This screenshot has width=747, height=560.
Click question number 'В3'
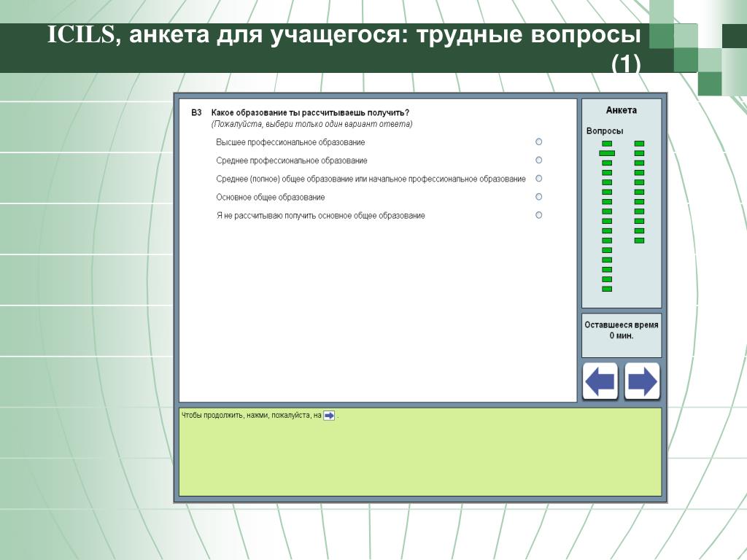coord(196,113)
